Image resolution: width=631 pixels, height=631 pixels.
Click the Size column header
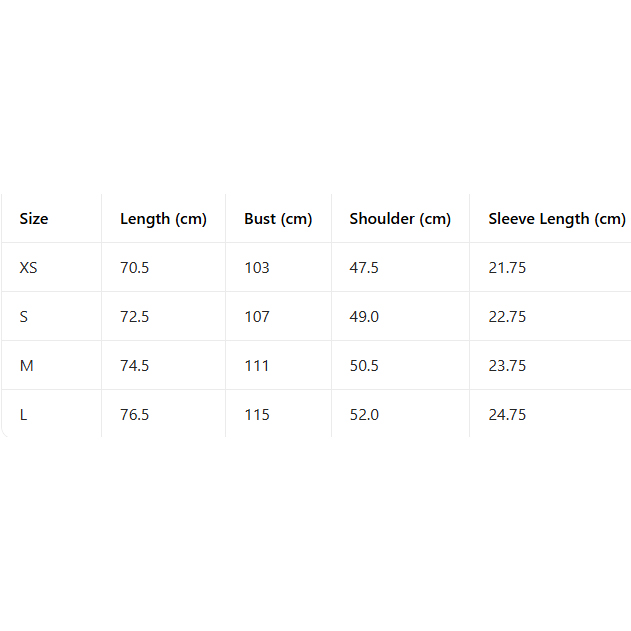pyautogui.click(x=34, y=219)
